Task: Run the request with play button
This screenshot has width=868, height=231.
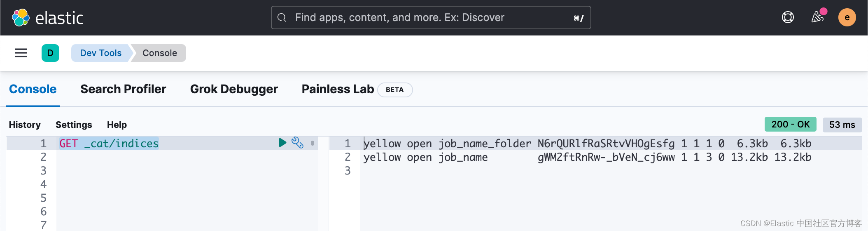Action: 282,143
